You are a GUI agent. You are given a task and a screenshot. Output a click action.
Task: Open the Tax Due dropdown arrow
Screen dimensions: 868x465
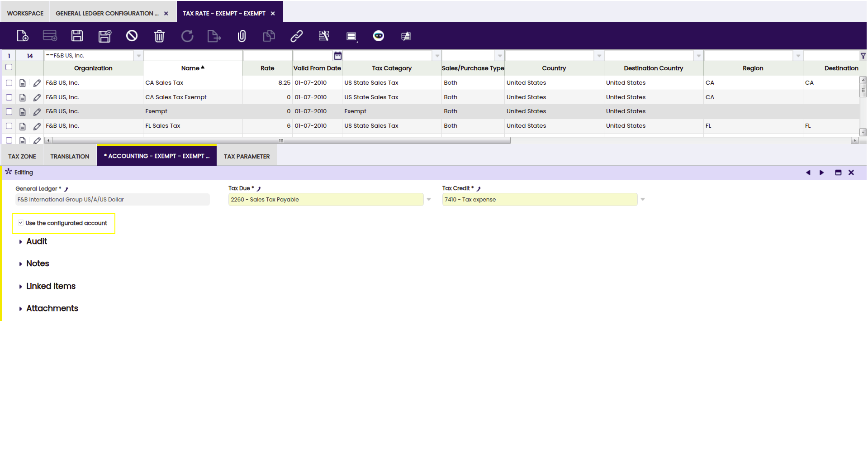click(429, 200)
